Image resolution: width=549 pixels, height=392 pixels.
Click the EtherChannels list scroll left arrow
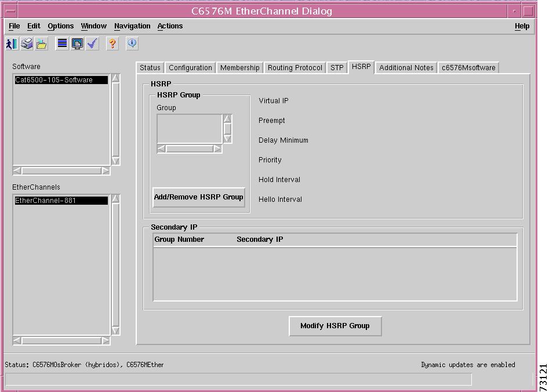[x=17, y=340]
